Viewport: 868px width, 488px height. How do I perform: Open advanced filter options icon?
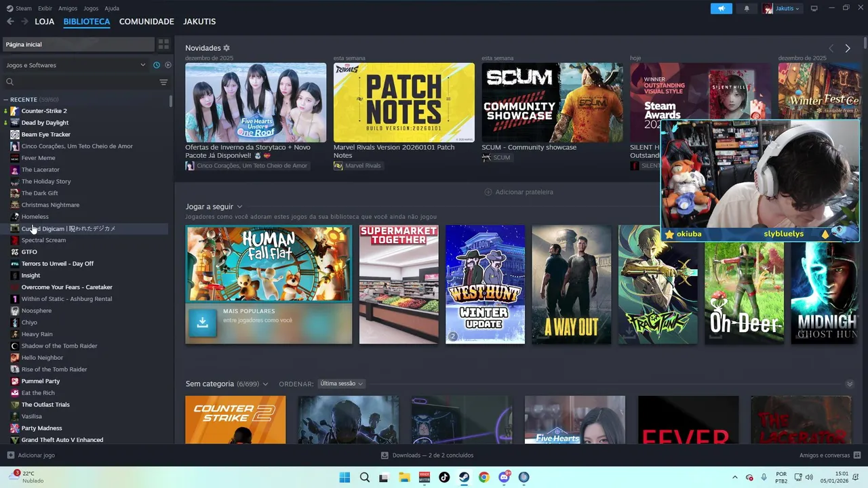163,82
